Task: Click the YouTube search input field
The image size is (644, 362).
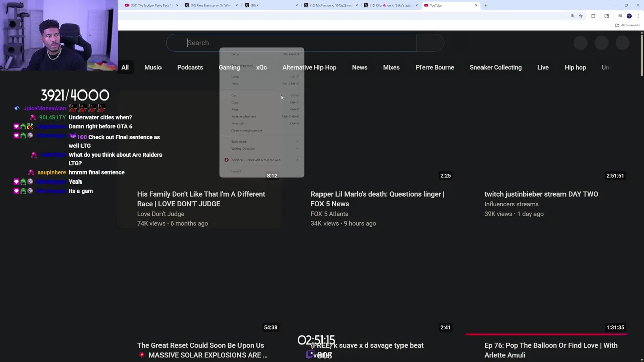Action: coord(292,43)
